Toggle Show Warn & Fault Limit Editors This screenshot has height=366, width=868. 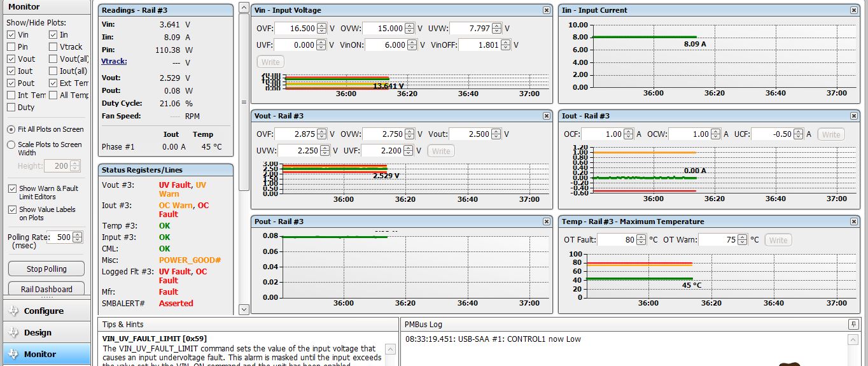(12, 189)
